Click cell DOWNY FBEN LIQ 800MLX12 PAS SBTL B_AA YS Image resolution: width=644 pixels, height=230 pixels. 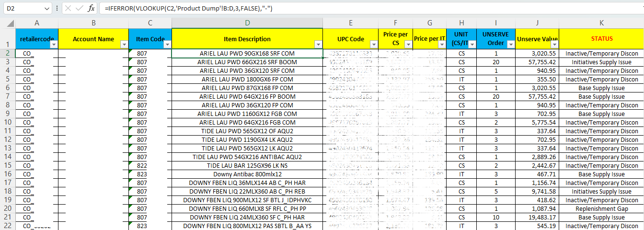tap(247, 226)
